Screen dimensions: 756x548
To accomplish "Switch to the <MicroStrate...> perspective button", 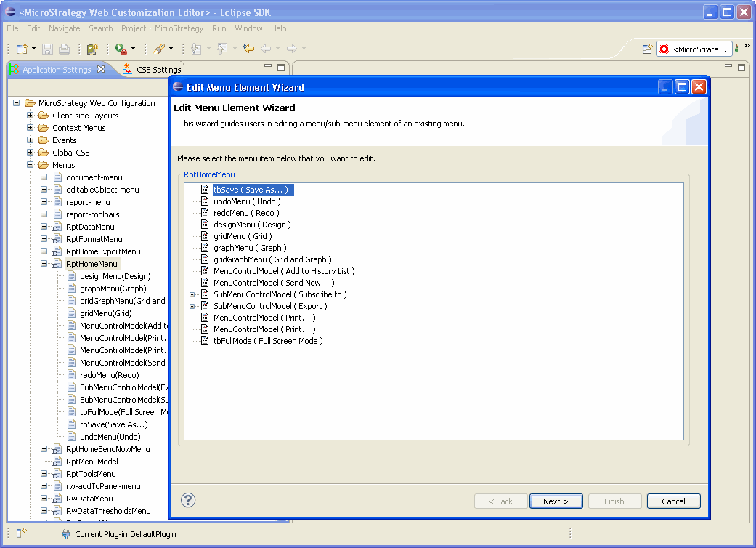I will pos(694,49).
